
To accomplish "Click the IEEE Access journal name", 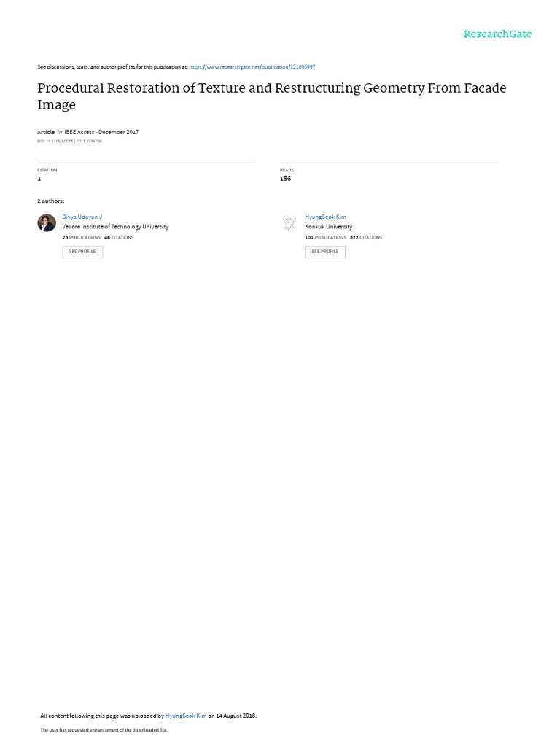I will (79, 132).
